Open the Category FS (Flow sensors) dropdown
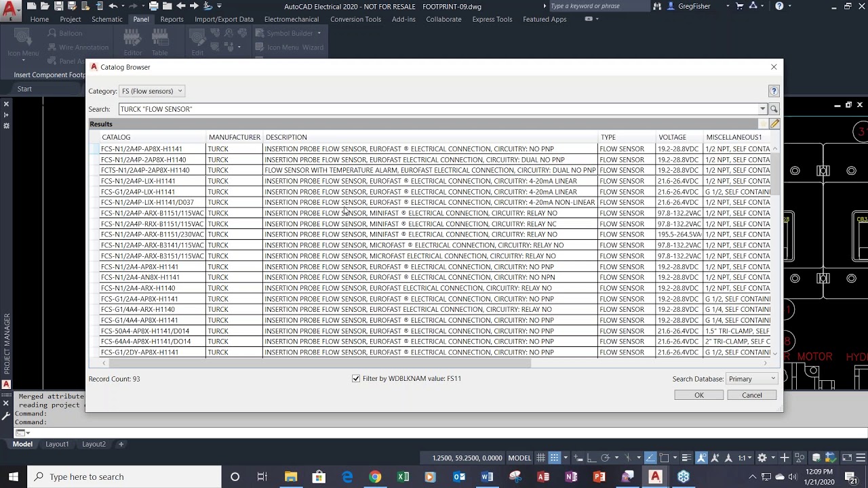Image resolution: width=868 pixels, height=488 pixels. tap(152, 91)
